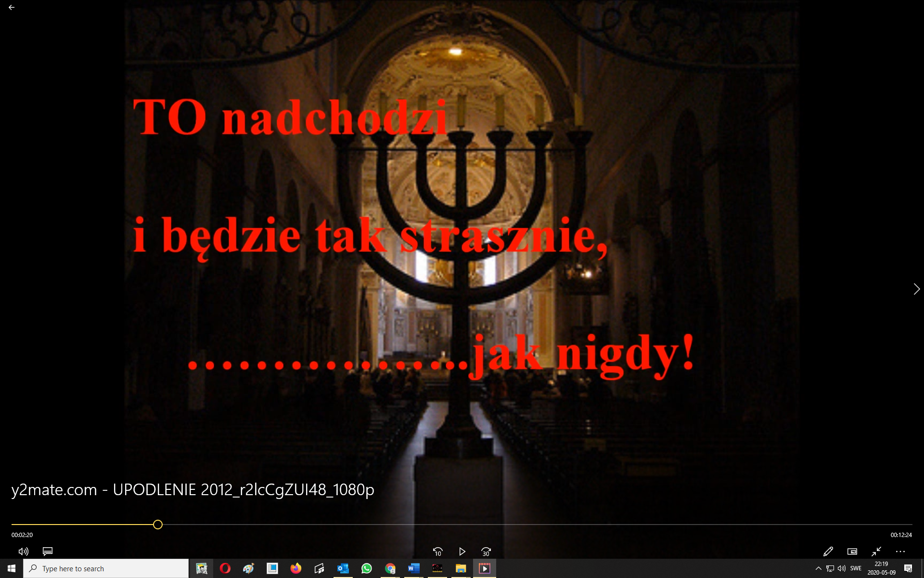Open Opera browser from the taskbar
Image resolution: width=924 pixels, height=578 pixels.
225,568
